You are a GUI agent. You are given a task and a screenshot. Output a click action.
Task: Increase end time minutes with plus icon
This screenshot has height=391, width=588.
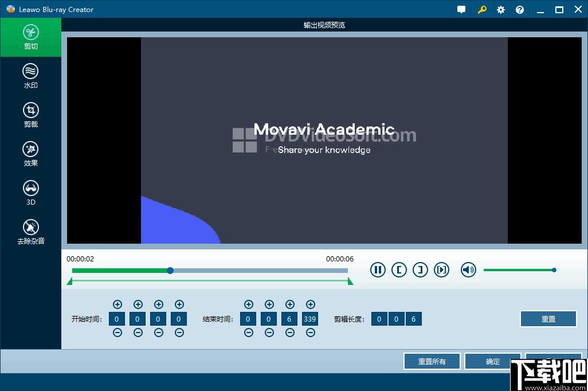pos(269,304)
